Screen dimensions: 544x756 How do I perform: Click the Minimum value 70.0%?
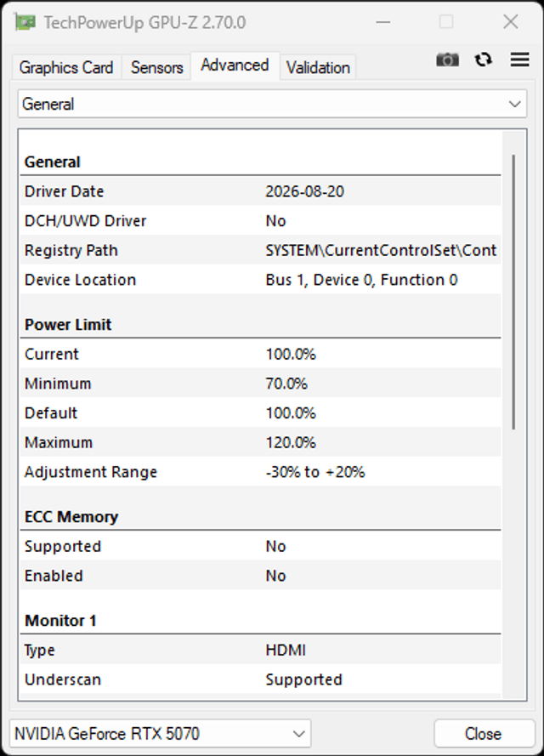286,384
